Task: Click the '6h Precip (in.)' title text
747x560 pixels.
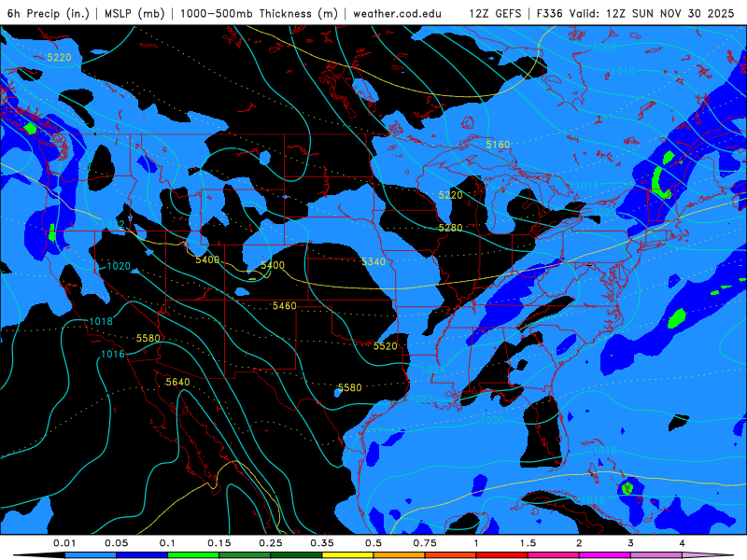Action: point(49,13)
